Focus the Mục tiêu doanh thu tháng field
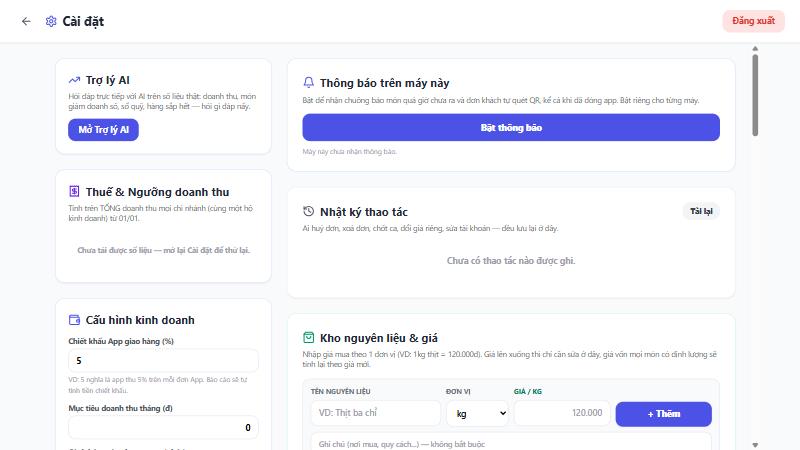The width and height of the screenshot is (800, 450). coord(163,428)
